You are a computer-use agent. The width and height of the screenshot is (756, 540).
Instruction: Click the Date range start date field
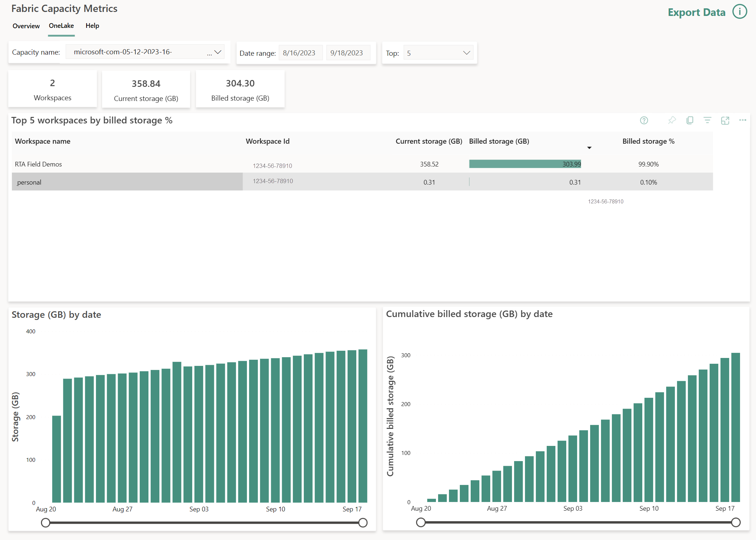(299, 52)
